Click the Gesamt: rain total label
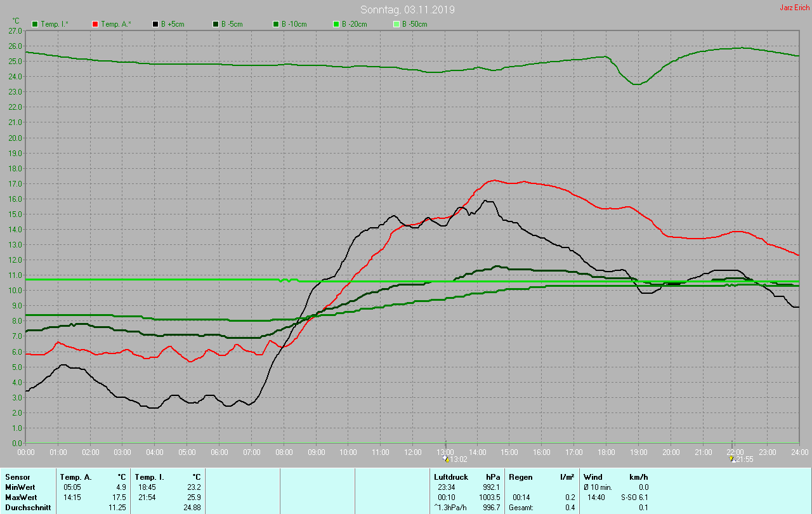This screenshot has width=812, height=514. [x=521, y=507]
